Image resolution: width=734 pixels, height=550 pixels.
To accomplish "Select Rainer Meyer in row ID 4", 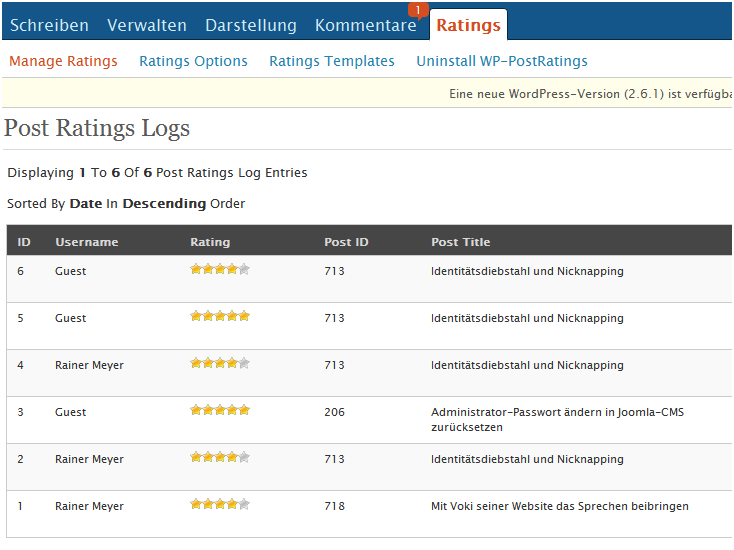I will [89, 366].
